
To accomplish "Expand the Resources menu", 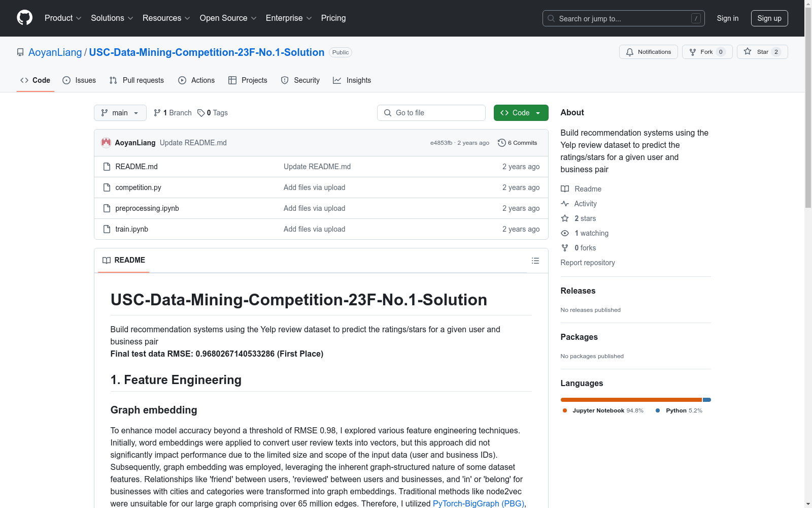I will (166, 18).
